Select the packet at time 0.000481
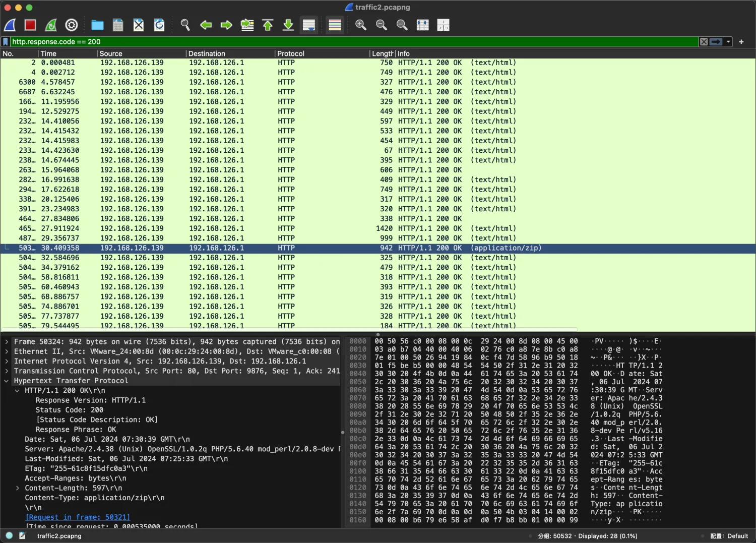This screenshot has width=756, height=543. (x=378, y=63)
